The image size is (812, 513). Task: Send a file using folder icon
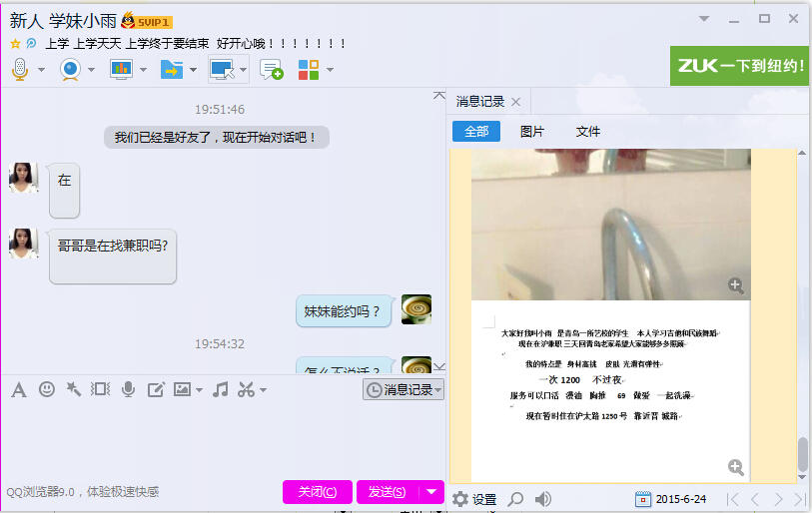click(x=172, y=69)
